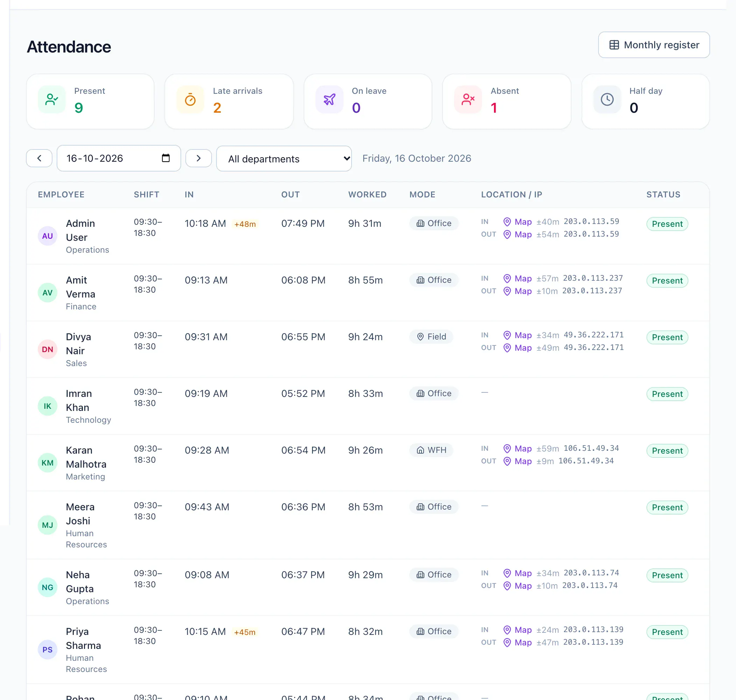Open Divya Nair's check-out Map link
The image size is (736, 700).
(517, 348)
